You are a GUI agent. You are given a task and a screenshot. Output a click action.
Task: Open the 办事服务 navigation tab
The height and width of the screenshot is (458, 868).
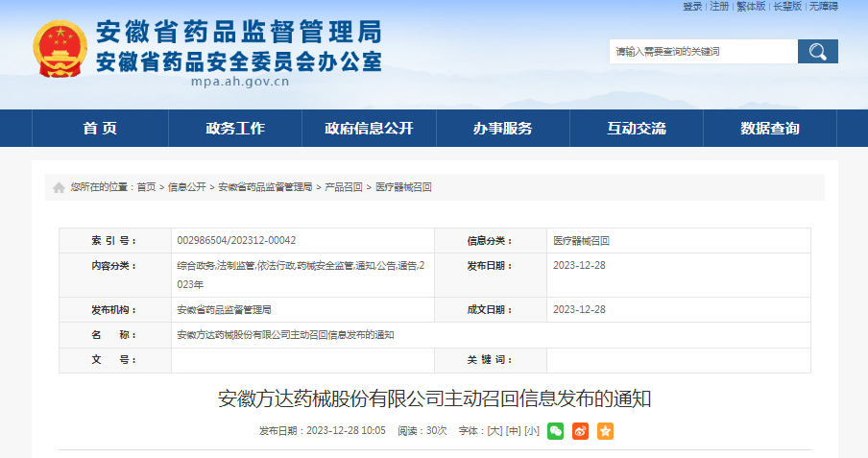tap(502, 129)
